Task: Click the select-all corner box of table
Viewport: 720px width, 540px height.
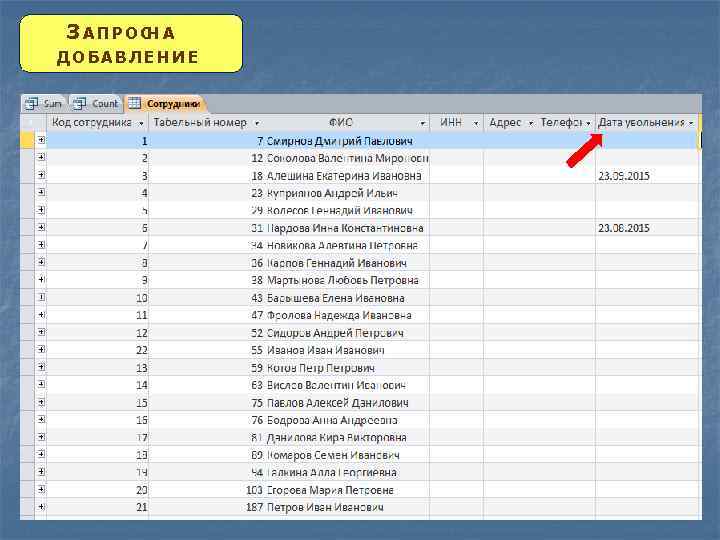Action: [34, 123]
